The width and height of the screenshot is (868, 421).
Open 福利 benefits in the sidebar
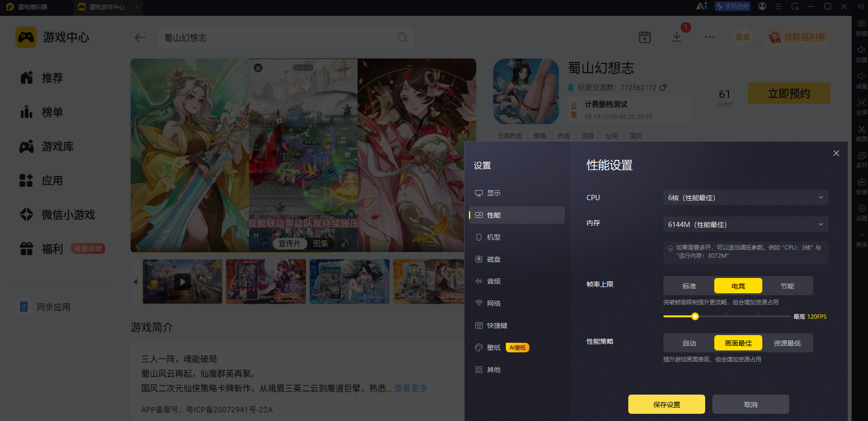[42, 249]
